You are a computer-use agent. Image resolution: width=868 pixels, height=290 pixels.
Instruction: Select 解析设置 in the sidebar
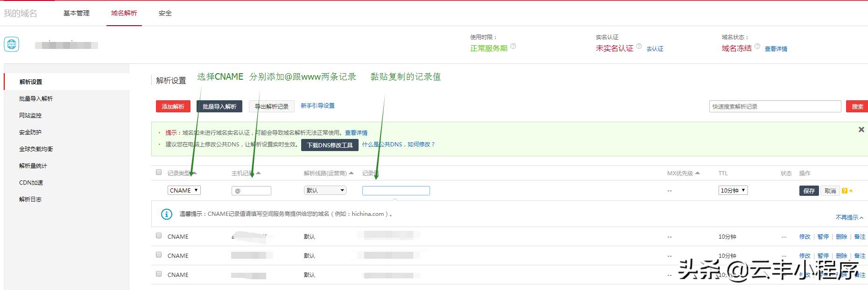pos(31,82)
